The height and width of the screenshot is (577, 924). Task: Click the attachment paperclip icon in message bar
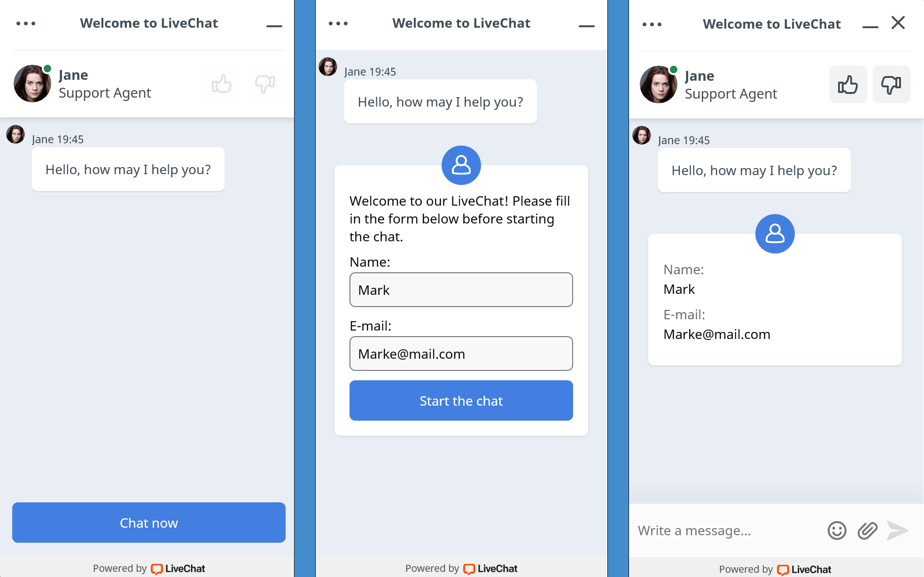pyautogui.click(x=868, y=530)
